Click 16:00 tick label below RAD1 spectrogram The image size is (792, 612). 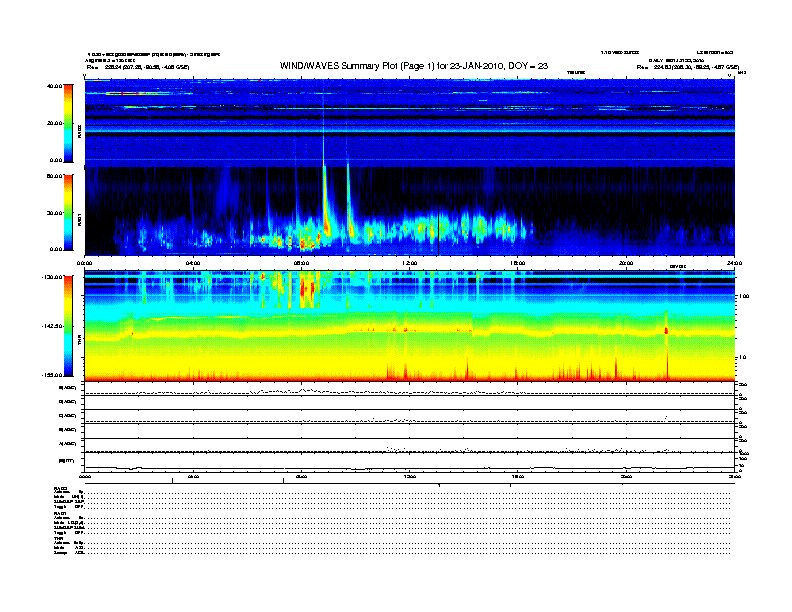pyautogui.click(x=518, y=263)
